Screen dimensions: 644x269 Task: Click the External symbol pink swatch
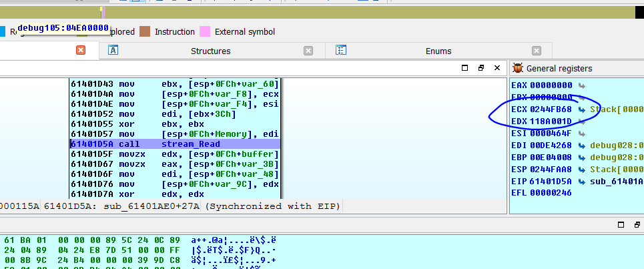click(x=205, y=32)
